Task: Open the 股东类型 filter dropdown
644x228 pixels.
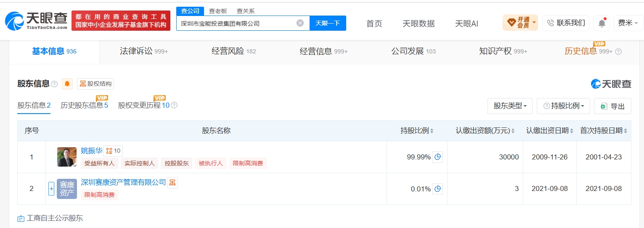Action: [510, 106]
